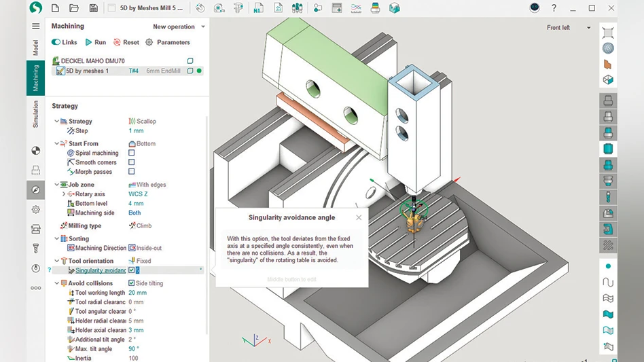644x362 pixels.
Task: Uncheck the Avoid collisions checkbox
Action: (132, 283)
